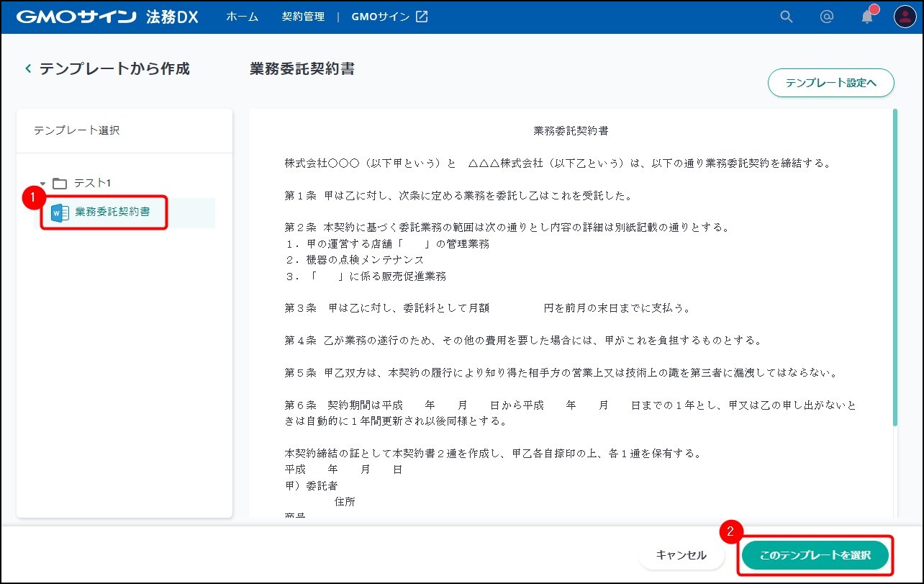924x584 pixels.
Task: Click the Word document icon for 業務委託契約書
Action: pos(60,213)
